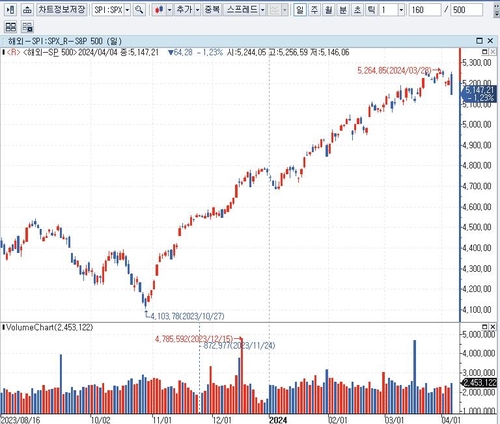
Task: Click the 04/01 date axis label
Action: [x=451, y=420]
